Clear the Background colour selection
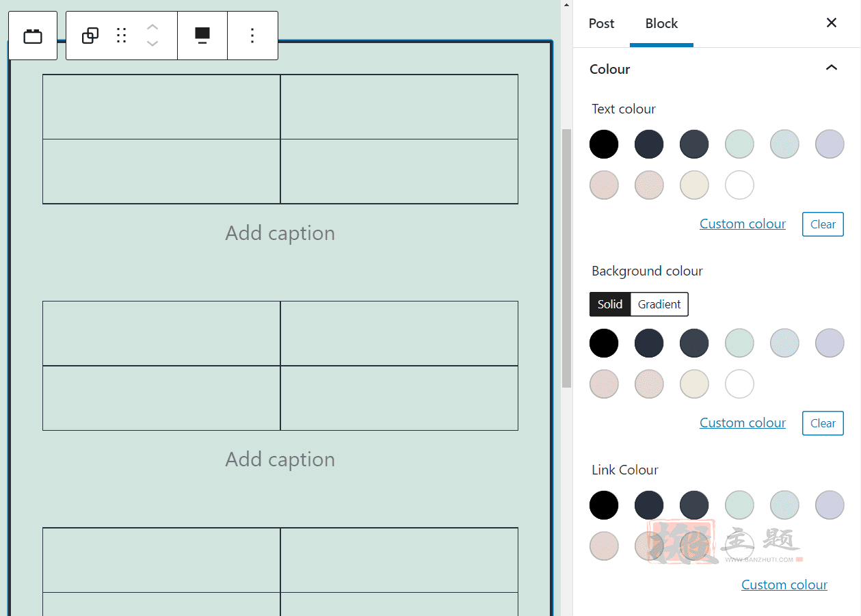861x616 pixels. (x=823, y=423)
